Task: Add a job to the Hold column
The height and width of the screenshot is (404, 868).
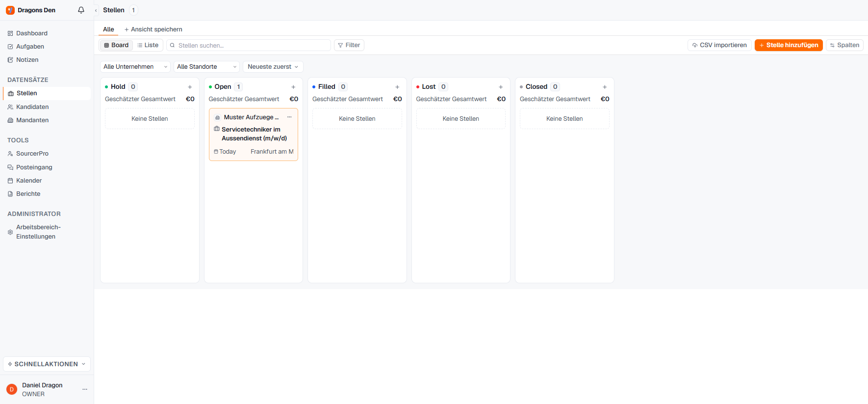Action: pyautogui.click(x=190, y=87)
